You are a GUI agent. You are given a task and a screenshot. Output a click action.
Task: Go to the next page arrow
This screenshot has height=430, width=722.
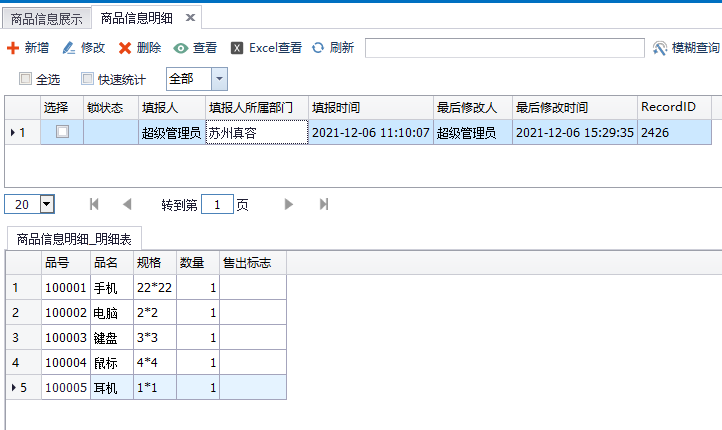tap(289, 204)
